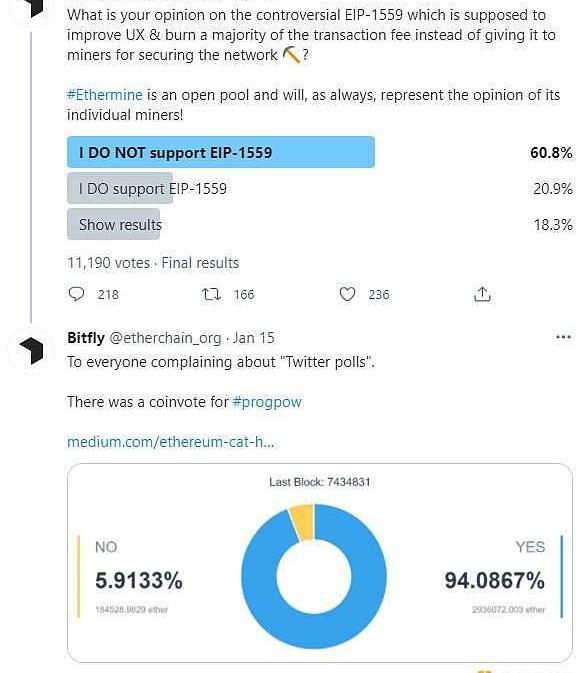Follow the medium.com/ethereum-cat-h... link
584x673 pixels.
coord(170,442)
